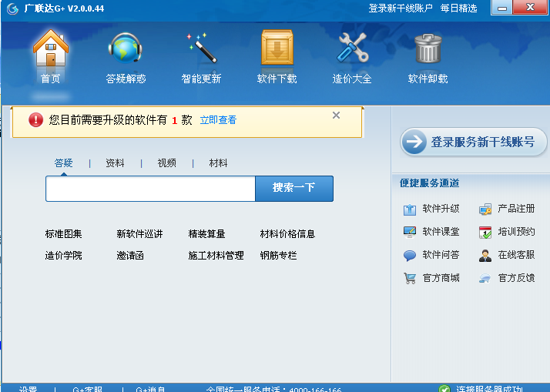
Task: Click the 官方反馈 chat icon
Action: click(x=485, y=278)
